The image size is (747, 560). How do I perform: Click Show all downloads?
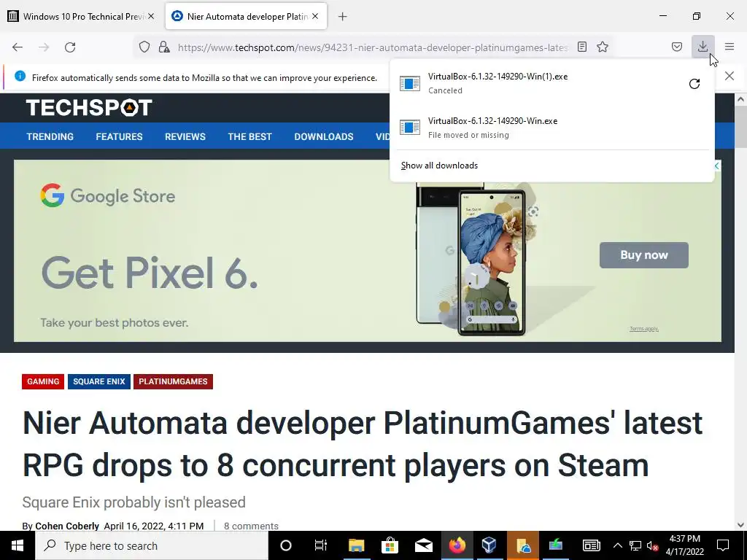(439, 166)
